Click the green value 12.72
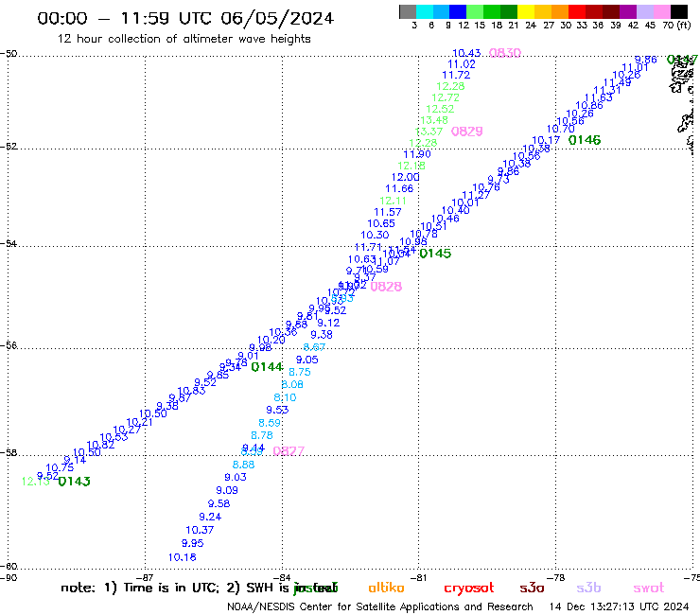 pyautogui.click(x=446, y=97)
